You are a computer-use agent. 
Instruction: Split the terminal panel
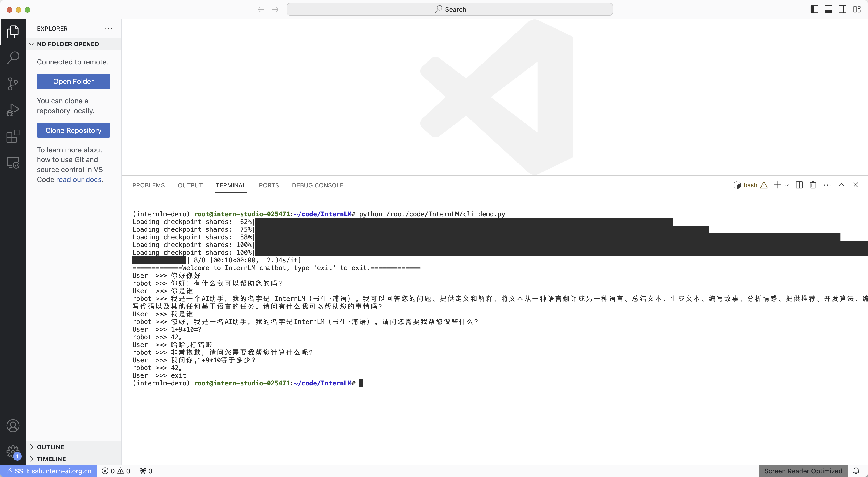coord(799,185)
